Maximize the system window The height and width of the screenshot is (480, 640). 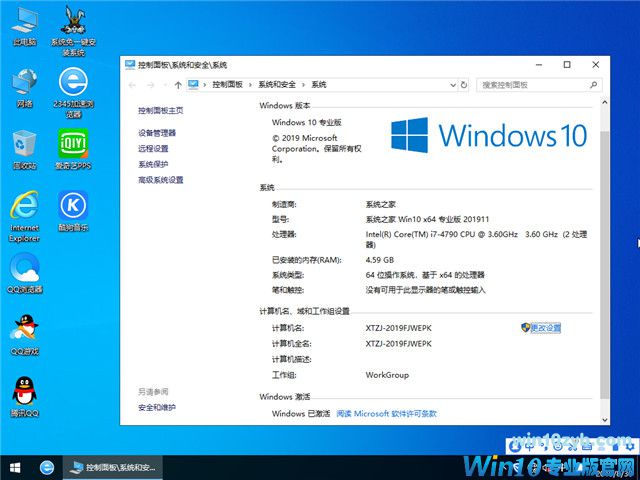click(x=567, y=64)
